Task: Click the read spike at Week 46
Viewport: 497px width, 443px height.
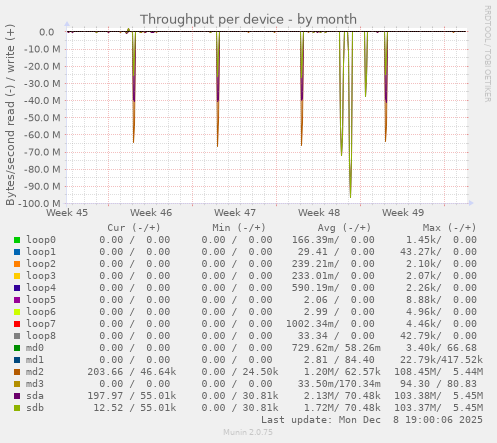Action: (x=134, y=87)
